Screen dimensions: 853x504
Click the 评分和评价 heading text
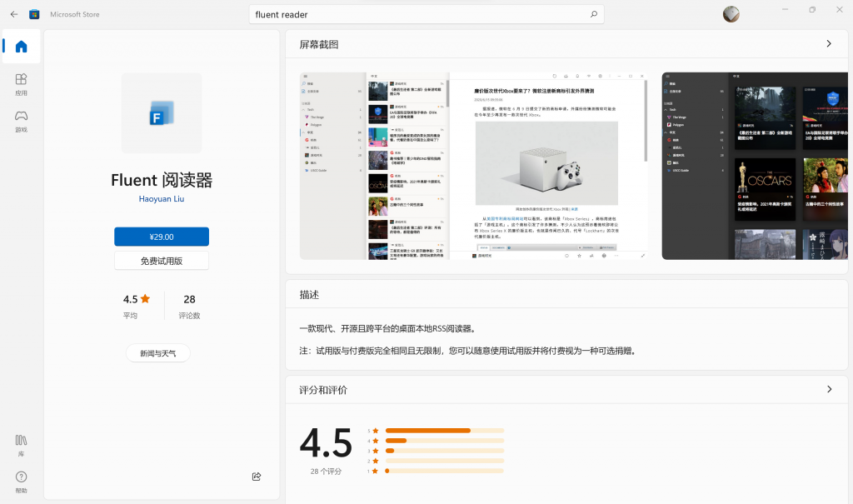point(323,390)
